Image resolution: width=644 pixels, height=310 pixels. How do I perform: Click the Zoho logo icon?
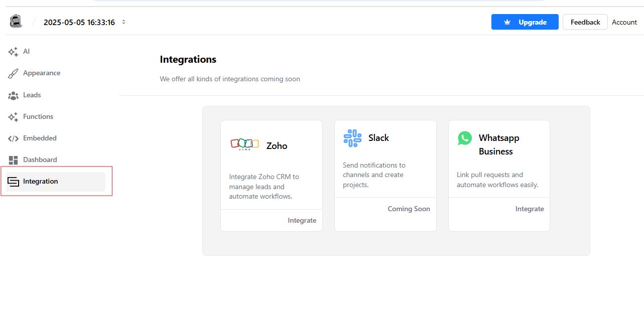tap(244, 144)
